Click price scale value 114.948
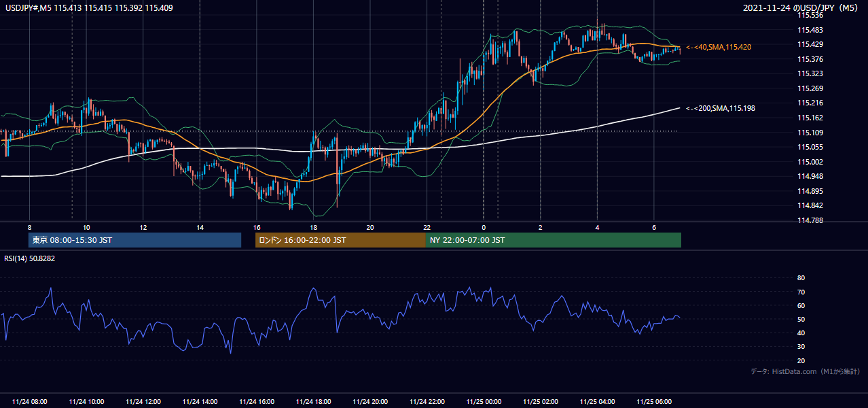The width and height of the screenshot is (868, 408). pos(810,177)
